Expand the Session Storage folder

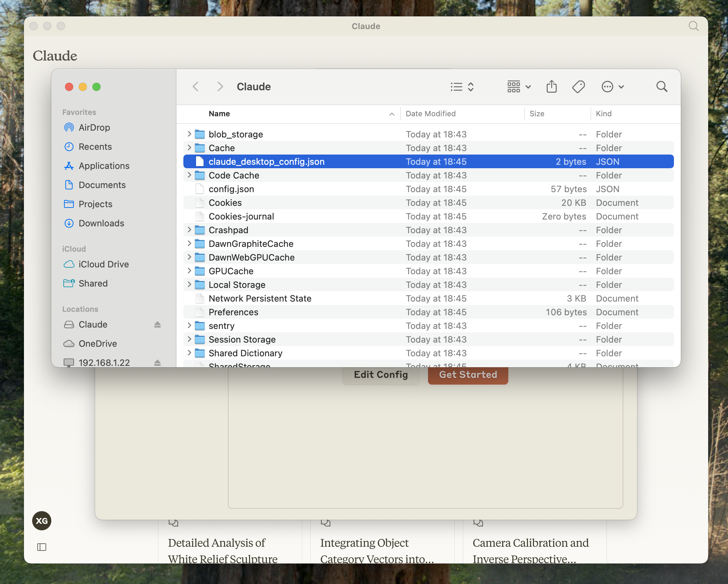tap(189, 339)
